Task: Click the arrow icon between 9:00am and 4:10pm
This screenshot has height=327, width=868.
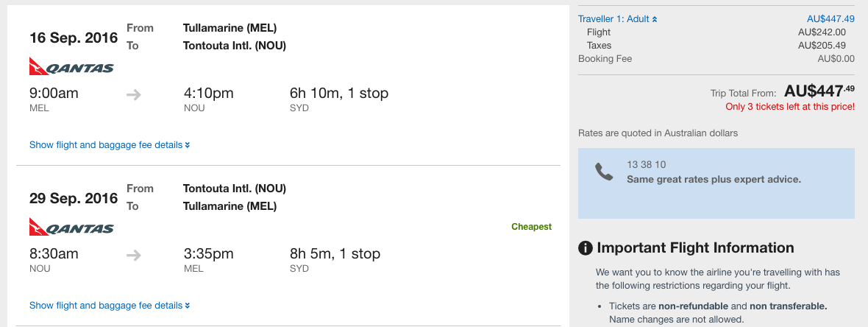Action: click(133, 95)
